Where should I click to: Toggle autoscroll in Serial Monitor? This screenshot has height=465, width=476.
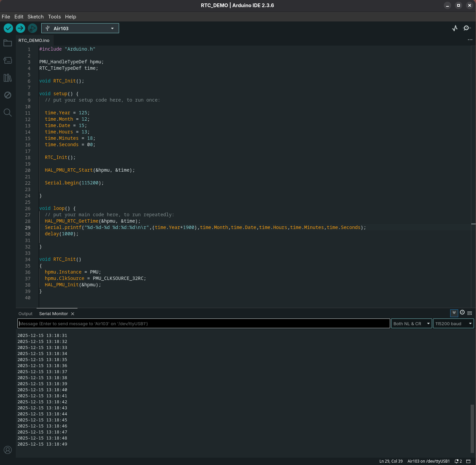pyautogui.click(x=454, y=313)
